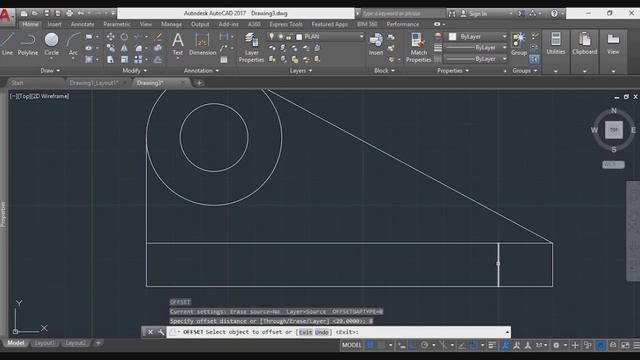Click the Print icon in quick access toolbar
Screen dimensions: 640x360
tap(69, 13)
